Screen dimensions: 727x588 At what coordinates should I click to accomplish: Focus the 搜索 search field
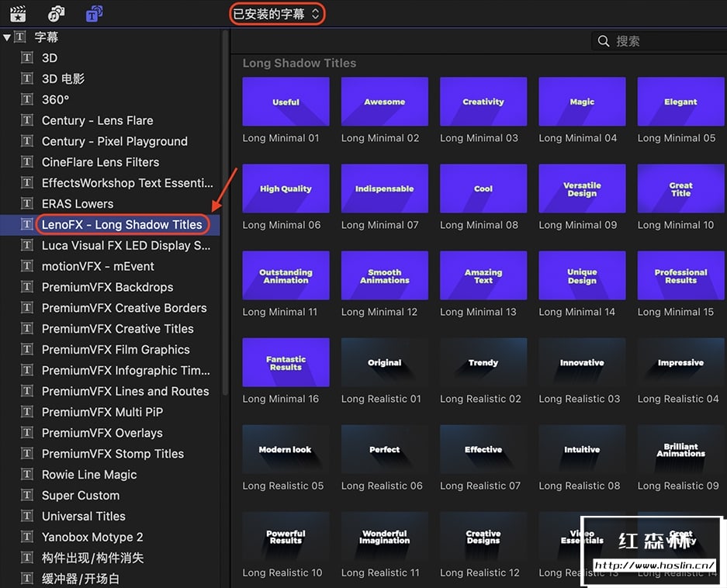tap(659, 41)
